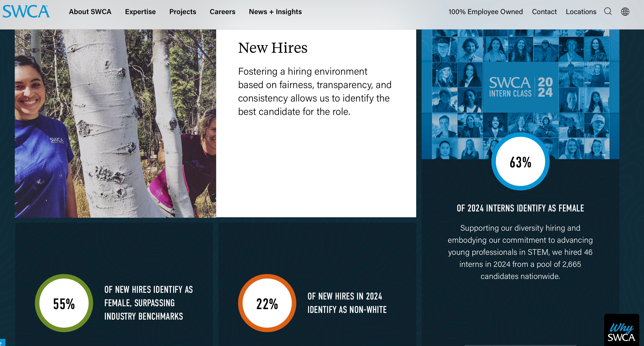Click the 22% orange circle stat
Screen dimensions: 644x346
tap(267, 303)
